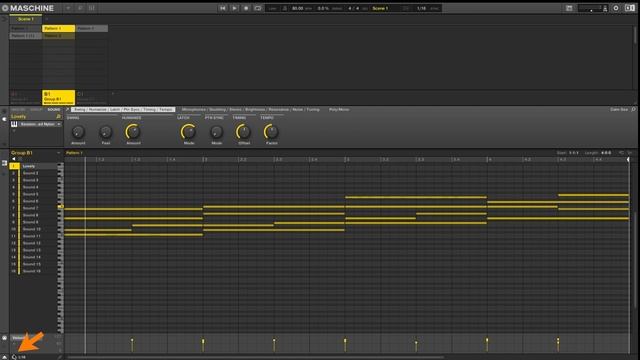Open the Poly/Mono parameter page
This screenshot has height=360, width=640.
click(339, 109)
